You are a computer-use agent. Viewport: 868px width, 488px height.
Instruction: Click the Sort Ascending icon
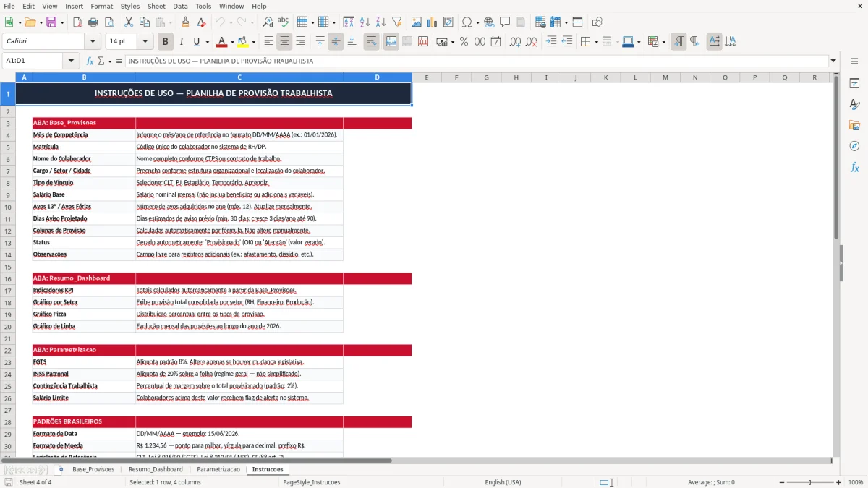click(x=365, y=22)
